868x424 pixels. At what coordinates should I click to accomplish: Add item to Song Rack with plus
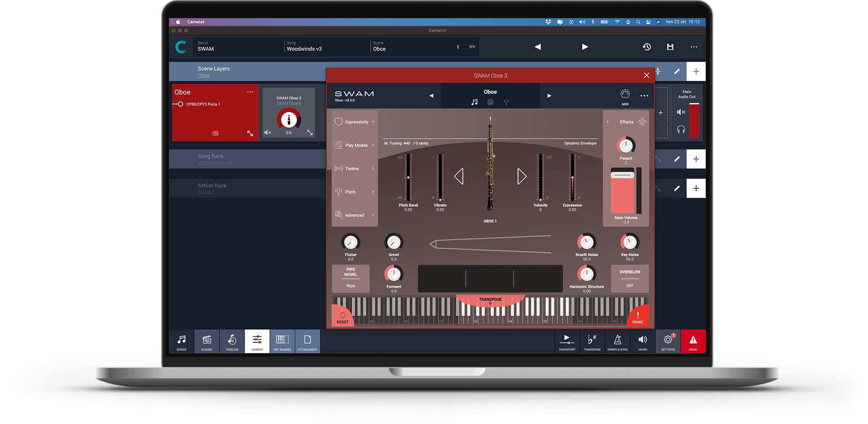pyautogui.click(x=696, y=159)
